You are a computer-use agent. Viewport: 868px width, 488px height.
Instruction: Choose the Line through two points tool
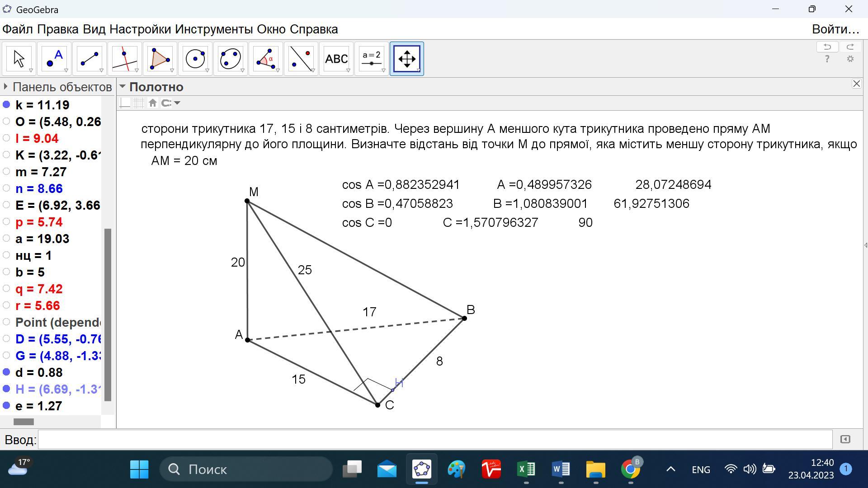coord(90,59)
